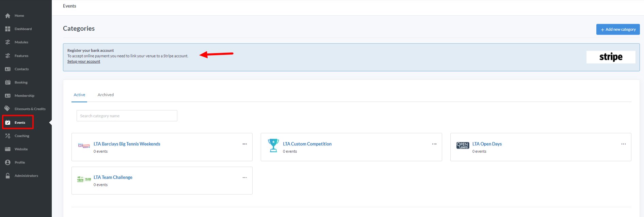This screenshot has width=644, height=217.
Task: Go to Membership in the sidebar
Action: [24, 96]
